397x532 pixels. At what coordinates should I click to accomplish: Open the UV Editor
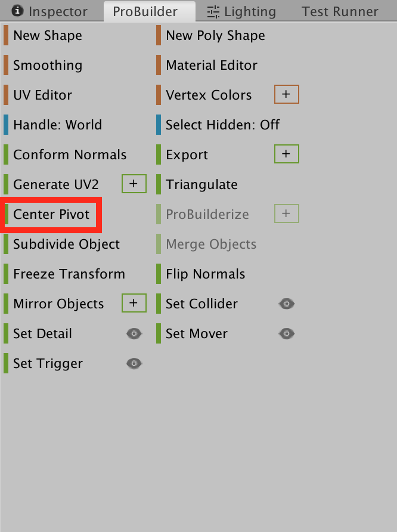[x=42, y=95]
